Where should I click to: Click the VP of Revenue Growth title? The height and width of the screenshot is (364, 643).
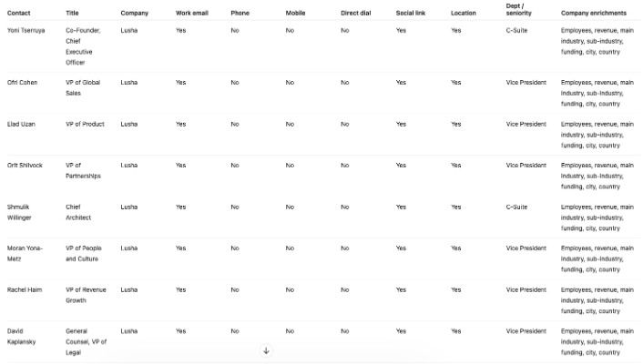tap(86, 295)
